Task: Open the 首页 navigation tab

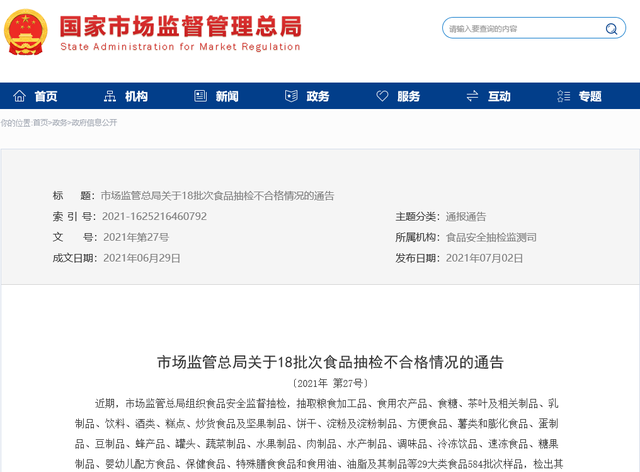Action: (x=46, y=96)
